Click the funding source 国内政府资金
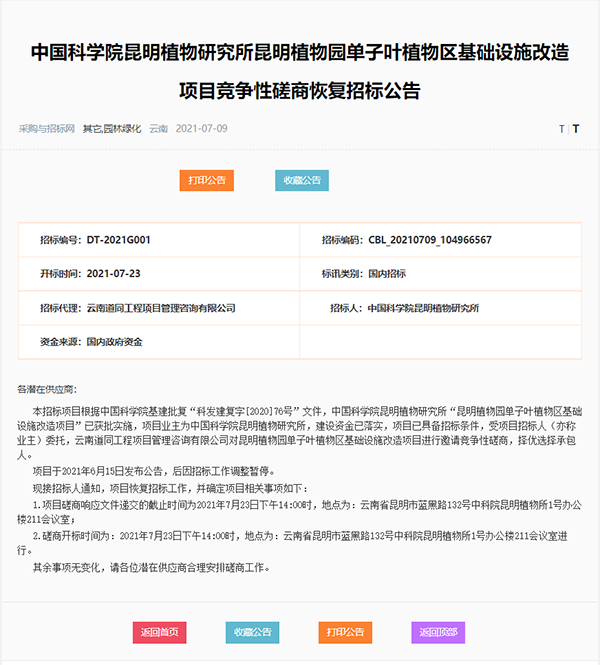600x665 pixels. point(114,342)
